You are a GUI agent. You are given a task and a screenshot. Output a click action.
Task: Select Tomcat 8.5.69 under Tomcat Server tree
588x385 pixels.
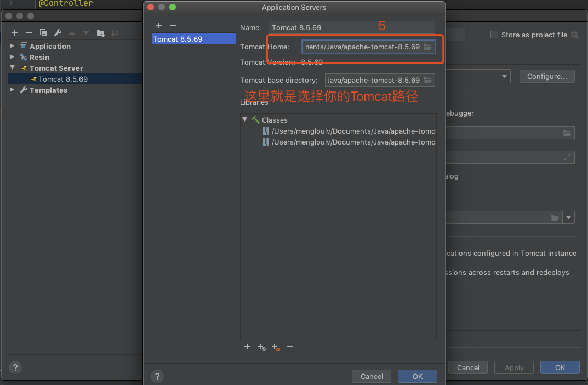coord(62,79)
